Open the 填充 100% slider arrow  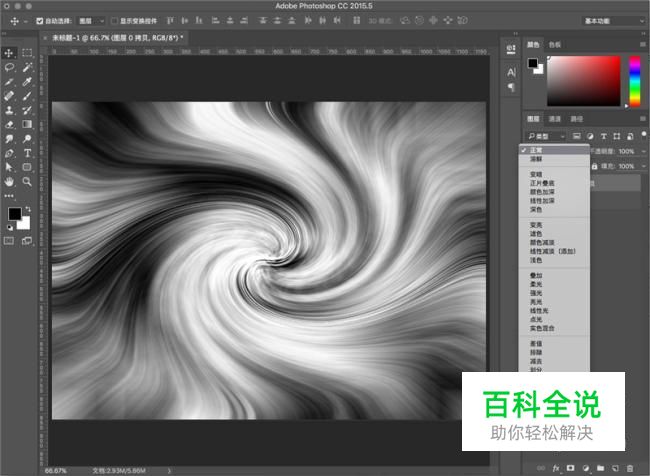(643, 166)
